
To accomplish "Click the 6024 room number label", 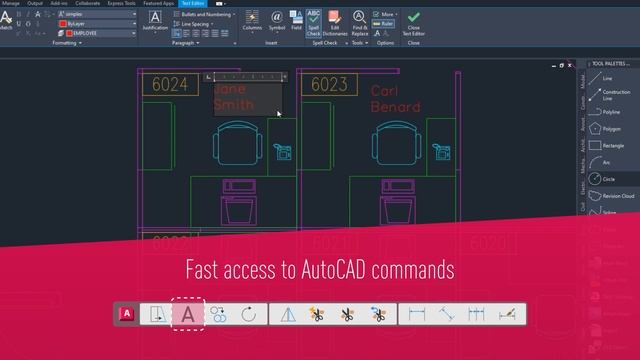I will (x=170, y=84).
